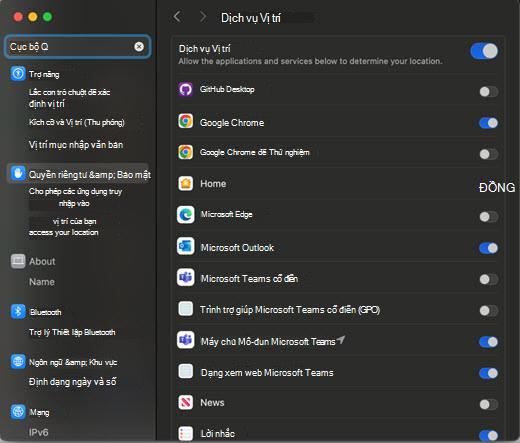520x443 pixels.
Task: Click the News row label
Action: (212, 402)
